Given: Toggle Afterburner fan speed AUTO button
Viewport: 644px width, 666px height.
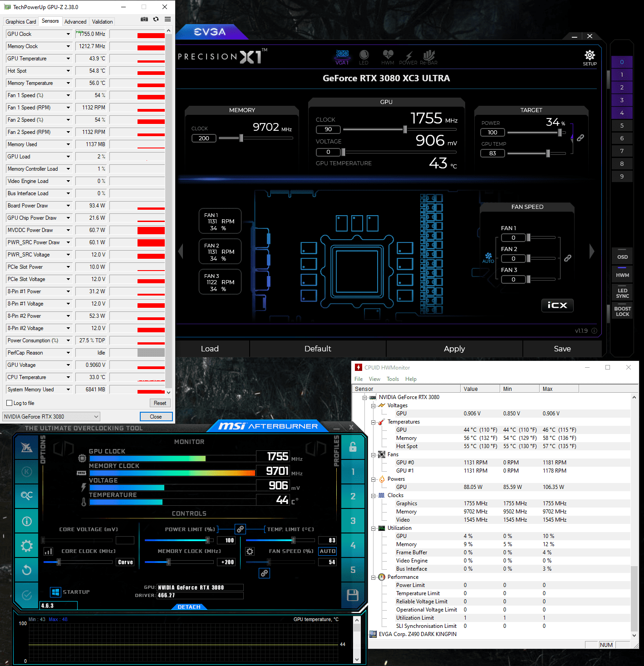Looking at the screenshot, I should (x=327, y=551).
